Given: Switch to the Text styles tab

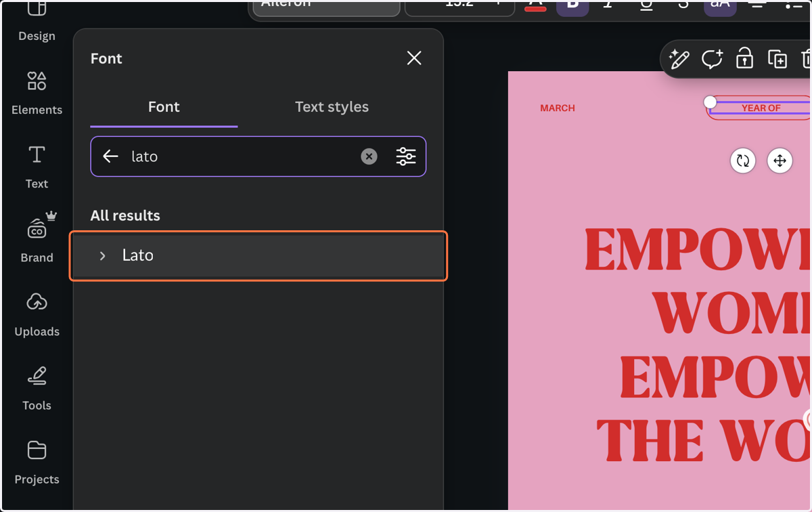Looking at the screenshot, I should click(x=332, y=107).
